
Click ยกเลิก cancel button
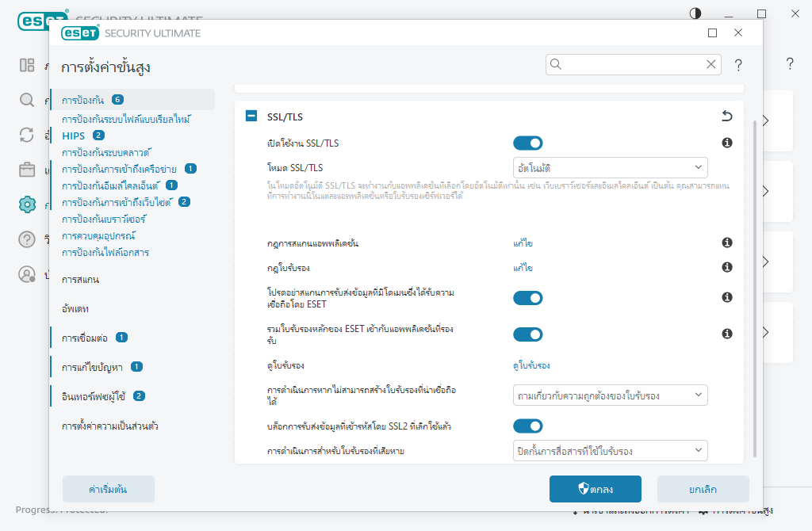coord(703,489)
